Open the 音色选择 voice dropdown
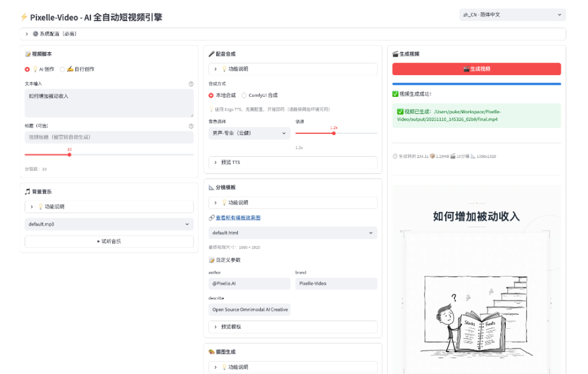 (249, 133)
